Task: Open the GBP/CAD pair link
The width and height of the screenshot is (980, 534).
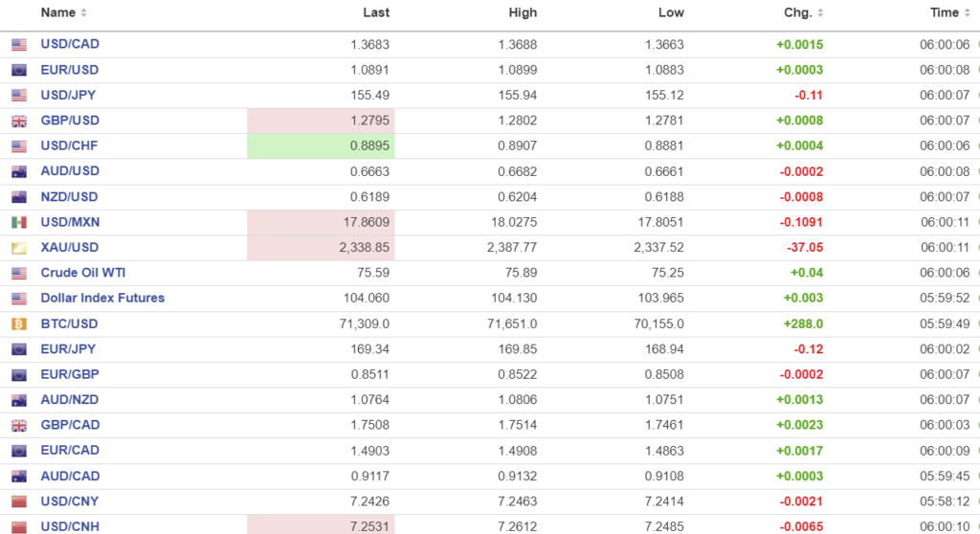Action: point(70,425)
